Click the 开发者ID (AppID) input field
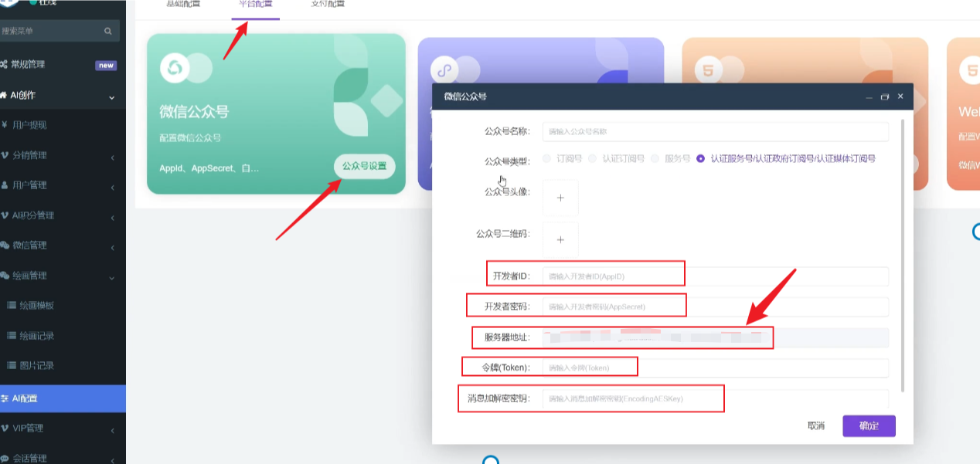 pyautogui.click(x=716, y=276)
